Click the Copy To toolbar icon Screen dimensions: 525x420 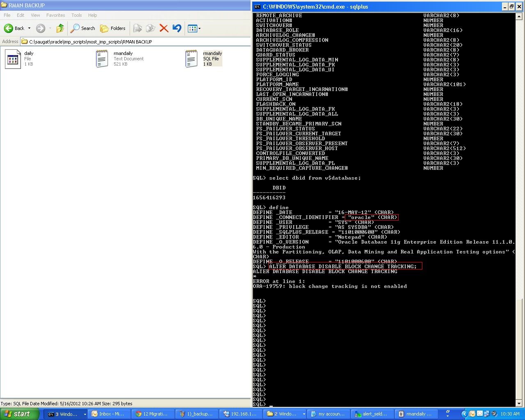click(150, 28)
